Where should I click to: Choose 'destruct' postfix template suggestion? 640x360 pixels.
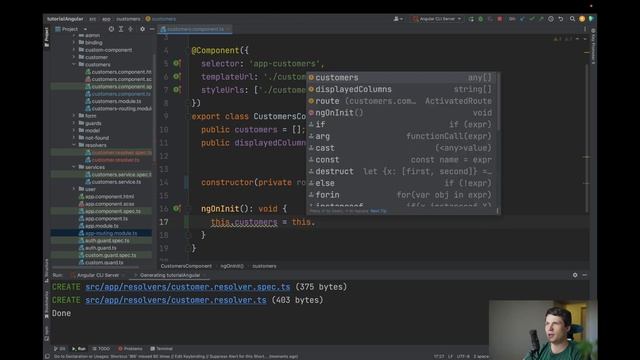point(403,171)
